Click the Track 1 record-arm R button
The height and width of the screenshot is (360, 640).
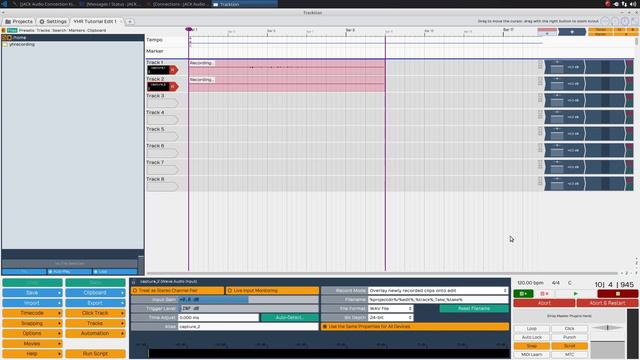coord(173,70)
